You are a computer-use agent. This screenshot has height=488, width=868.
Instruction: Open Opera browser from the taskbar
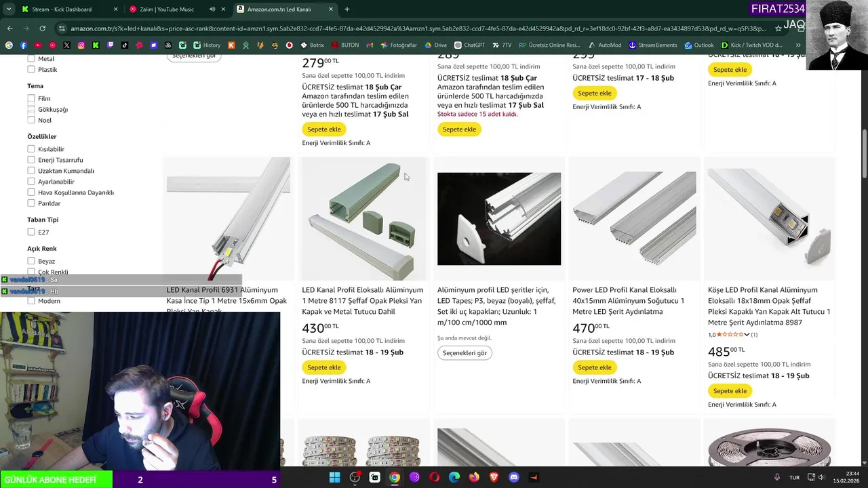pos(434,477)
